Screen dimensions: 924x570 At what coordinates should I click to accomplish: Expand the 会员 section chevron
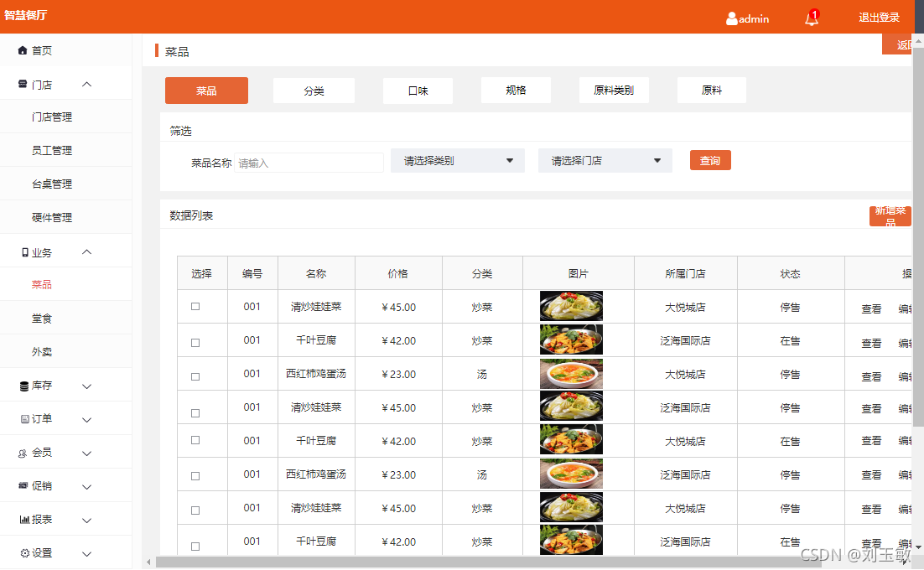86,453
